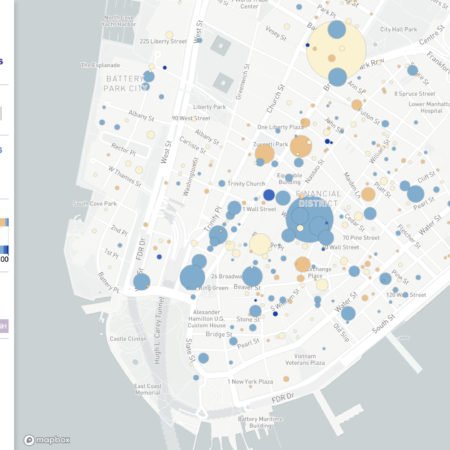The height and width of the screenshot is (450, 450).
Task: Click the Battery Maritime Building label
Action: tap(260, 422)
